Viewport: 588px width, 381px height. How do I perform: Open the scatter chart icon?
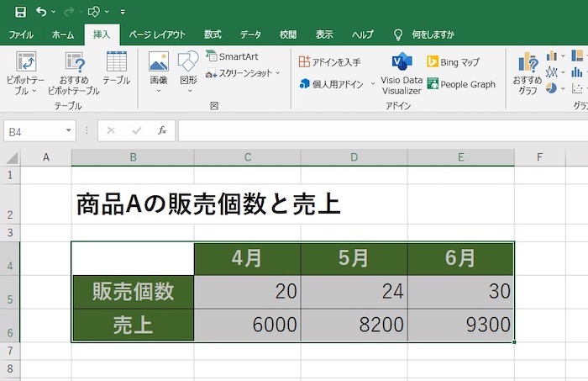click(579, 88)
